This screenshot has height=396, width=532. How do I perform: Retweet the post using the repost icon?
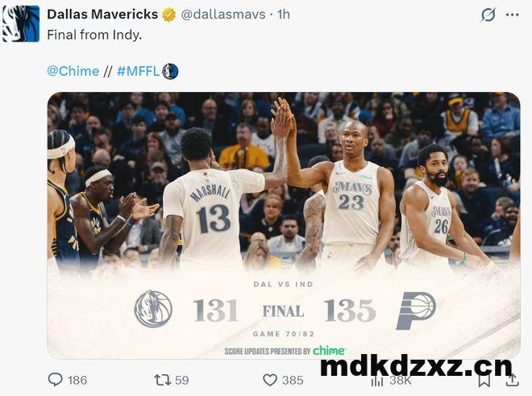point(163,380)
